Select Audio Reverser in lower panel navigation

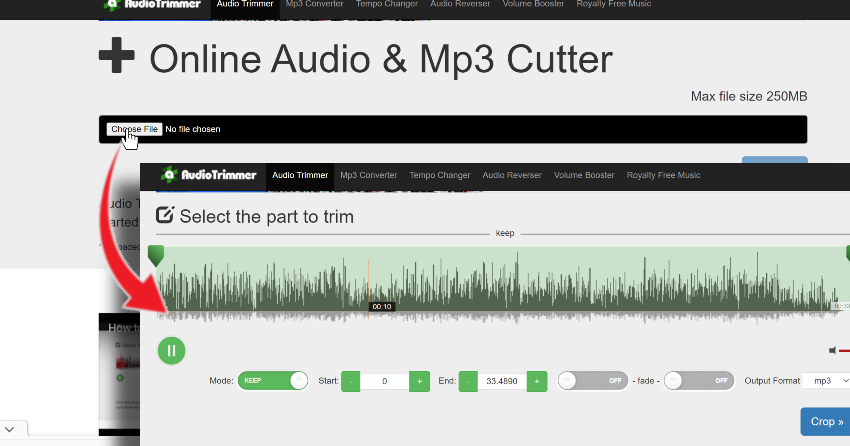pos(512,176)
